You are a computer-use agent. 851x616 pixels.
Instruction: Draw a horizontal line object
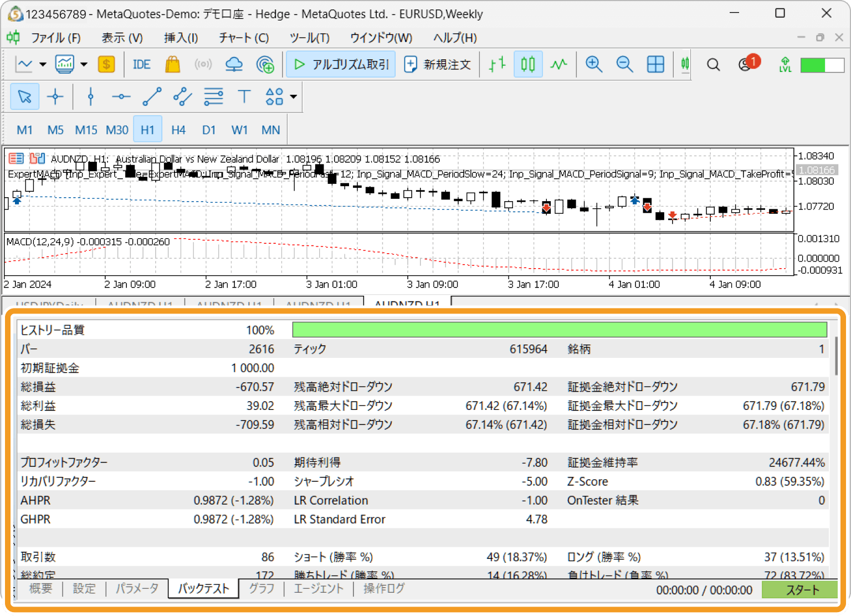[121, 97]
